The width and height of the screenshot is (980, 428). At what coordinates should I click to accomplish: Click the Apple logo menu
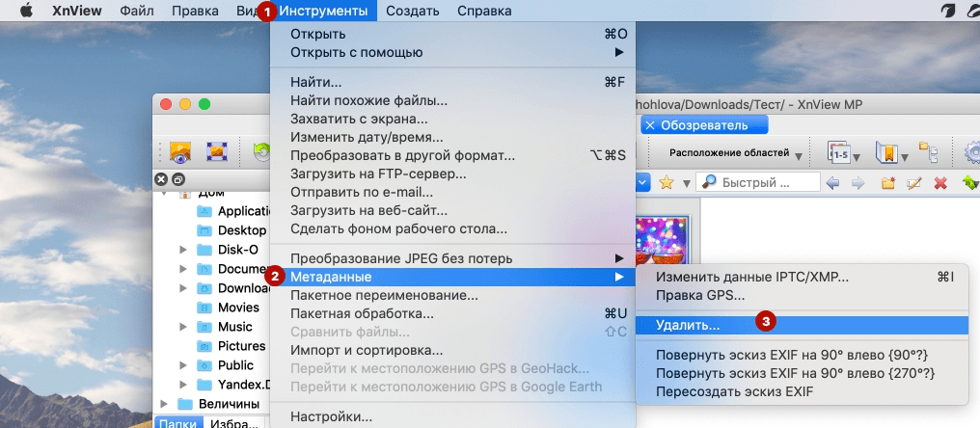(26, 11)
